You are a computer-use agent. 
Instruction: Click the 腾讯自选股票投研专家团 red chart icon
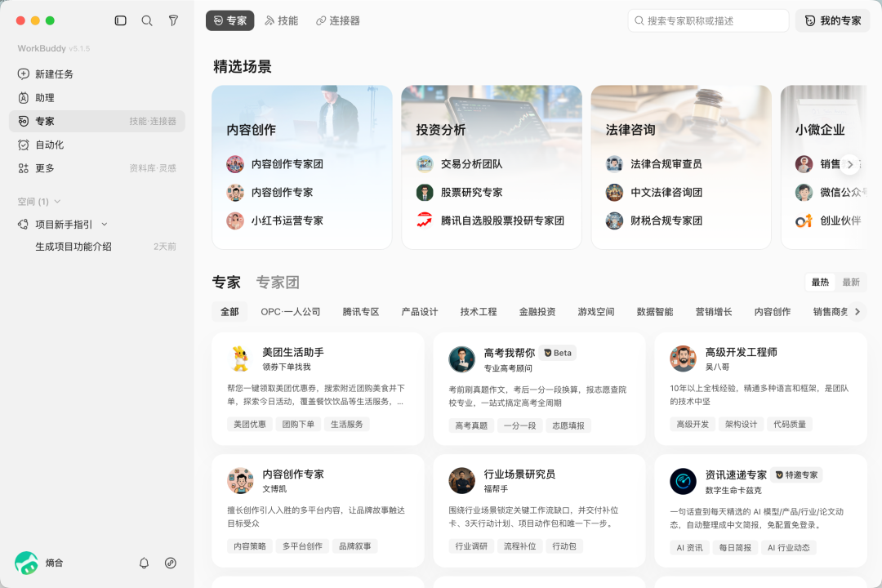click(425, 220)
